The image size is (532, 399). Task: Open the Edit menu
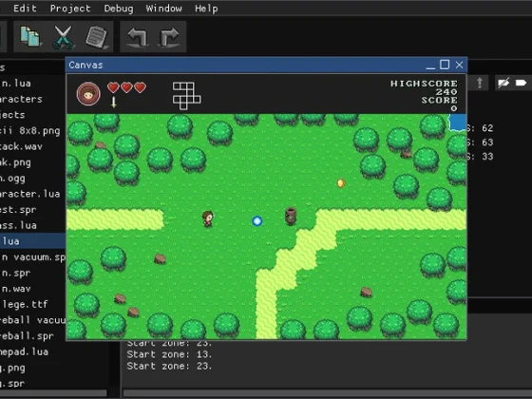[x=25, y=9]
